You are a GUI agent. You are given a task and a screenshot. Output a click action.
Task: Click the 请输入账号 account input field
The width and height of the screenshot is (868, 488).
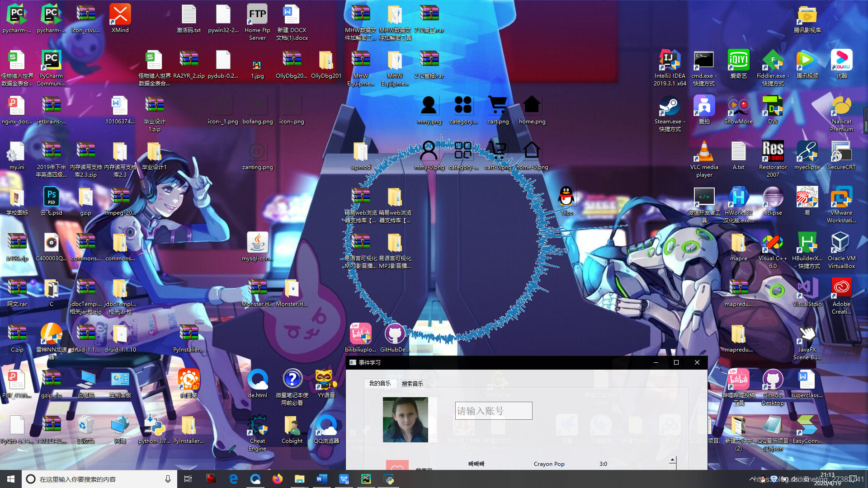click(493, 411)
